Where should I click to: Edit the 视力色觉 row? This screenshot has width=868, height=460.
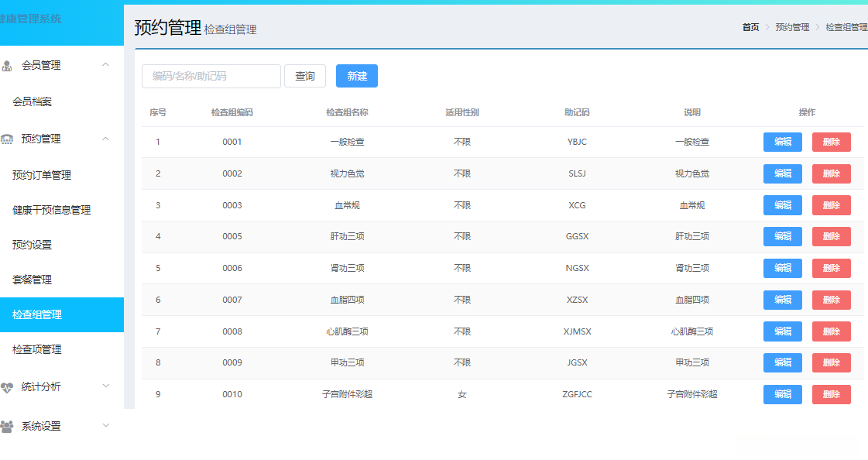coord(783,173)
